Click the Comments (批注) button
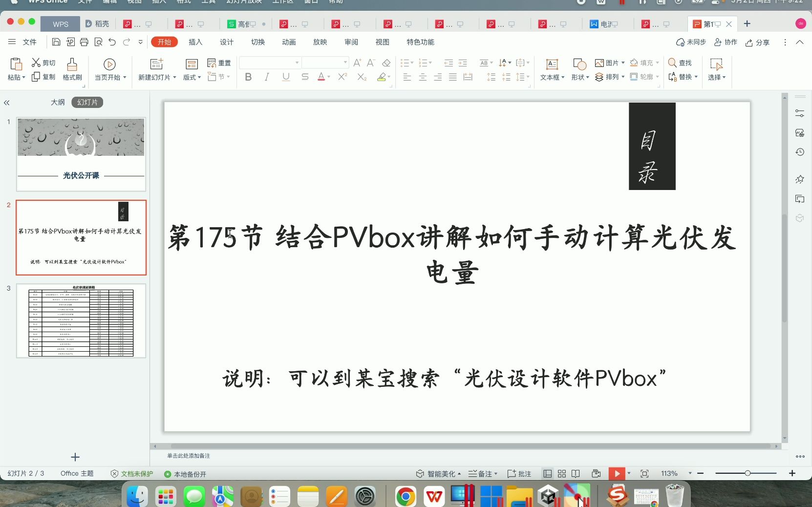The width and height of the screenshot is (812, 507). 519,474
